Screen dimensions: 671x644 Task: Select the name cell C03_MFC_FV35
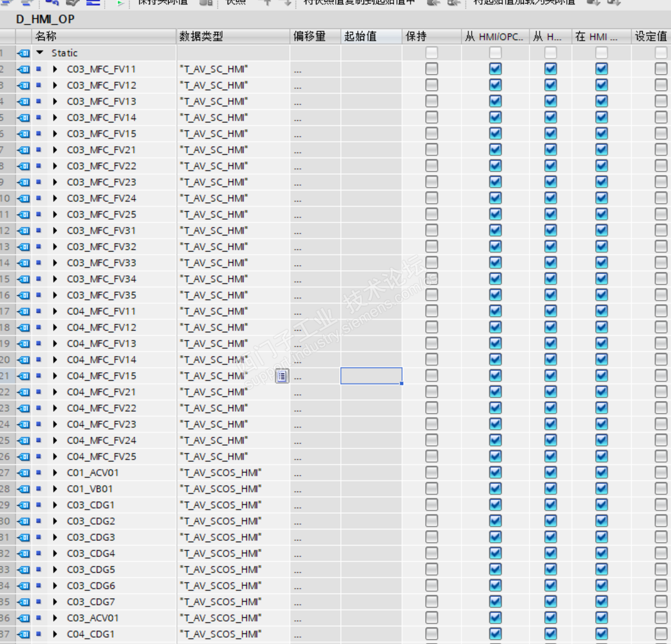pos(102,295)
